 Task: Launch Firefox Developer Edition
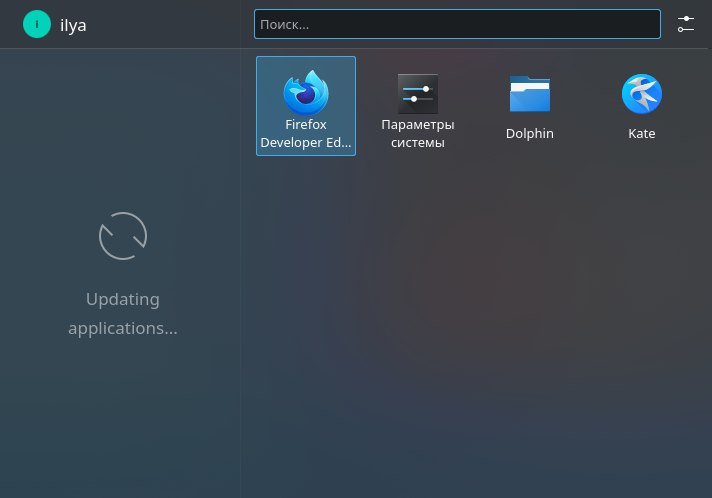coord(306,106)
